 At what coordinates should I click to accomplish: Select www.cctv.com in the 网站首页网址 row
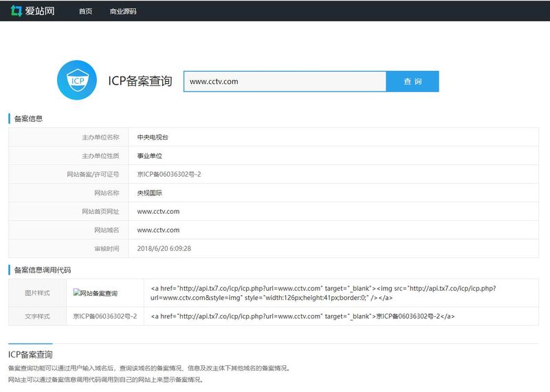158,212
